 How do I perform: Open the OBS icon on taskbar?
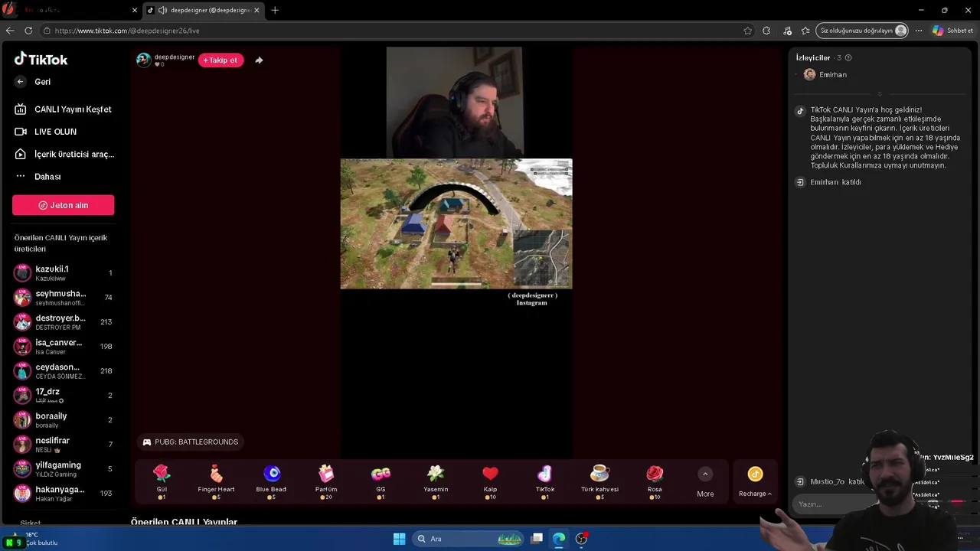coord(582,539)
